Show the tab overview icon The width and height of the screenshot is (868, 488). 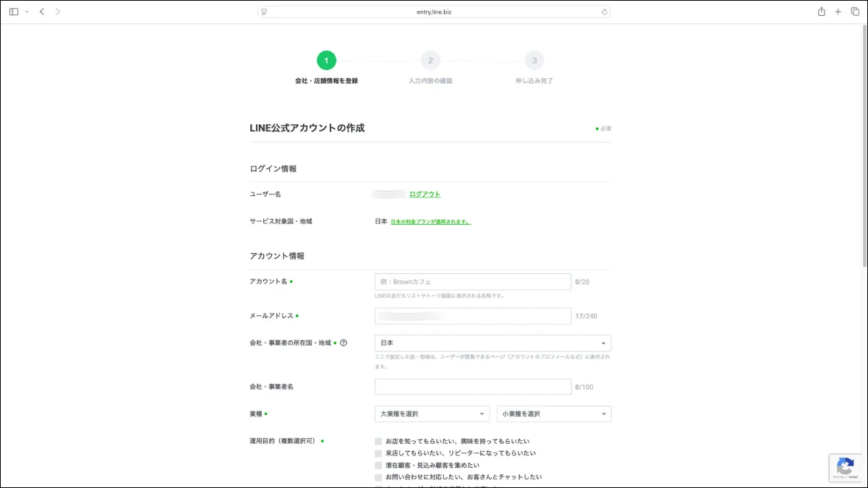pyautogui.click(x=855, y=12)
